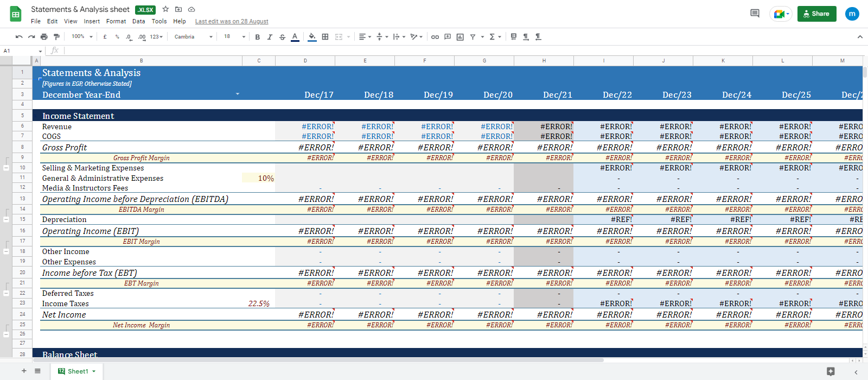Click the print icon
This screenshot has height=380, width=868.
click(44, 37)
